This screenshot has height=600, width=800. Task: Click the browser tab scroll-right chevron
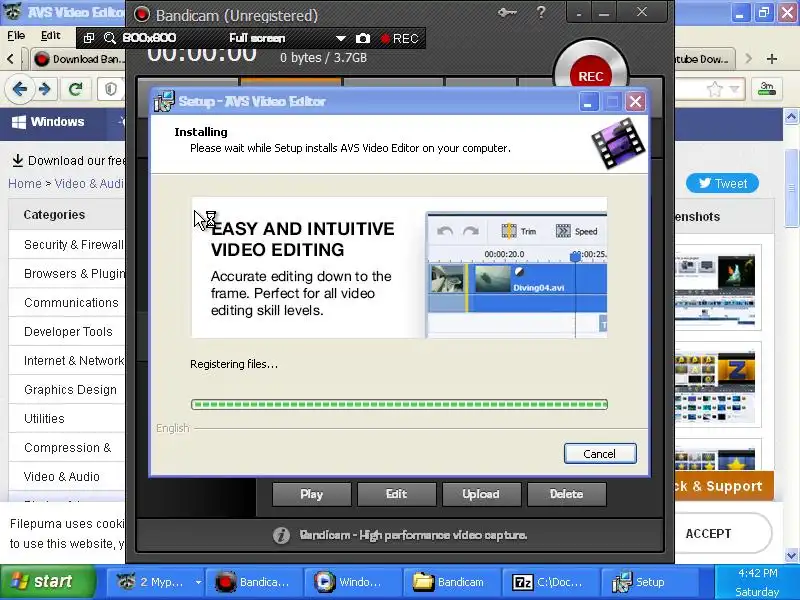[748, 59]
